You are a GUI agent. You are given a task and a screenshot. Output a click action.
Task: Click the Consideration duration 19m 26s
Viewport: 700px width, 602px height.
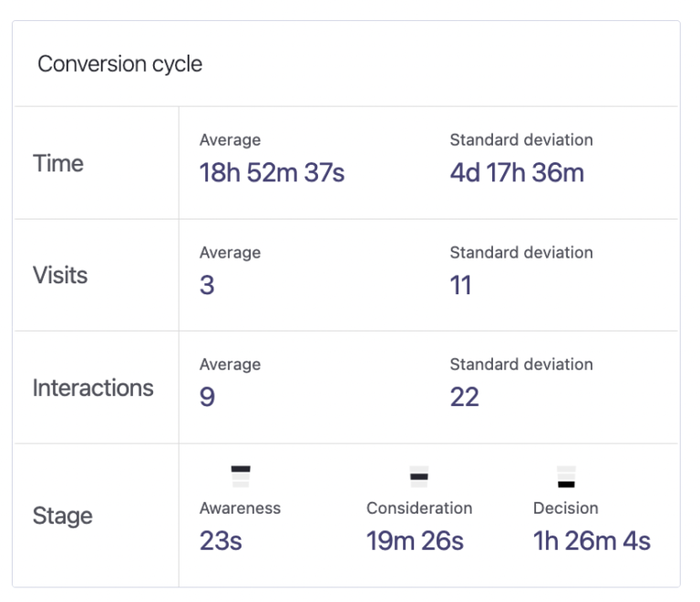coord(415,541)
